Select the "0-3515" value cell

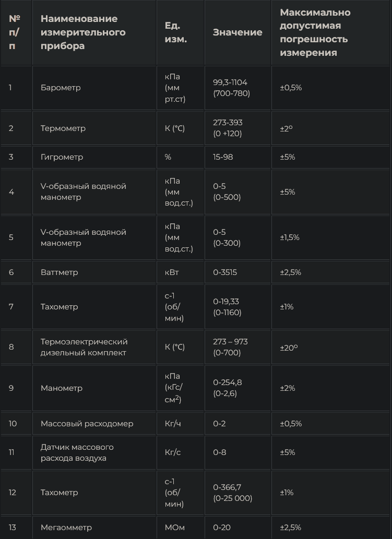click(x=224, y=272)
